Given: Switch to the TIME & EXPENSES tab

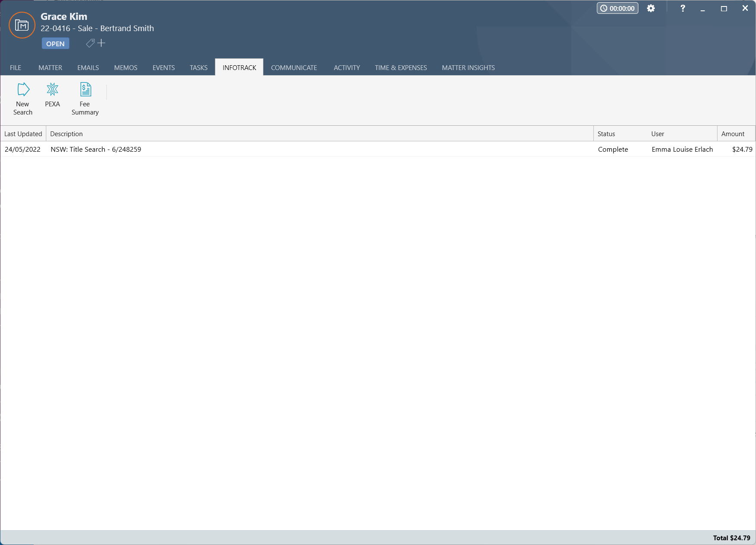Looking at the screenshot, I should (x=400, y=67).
